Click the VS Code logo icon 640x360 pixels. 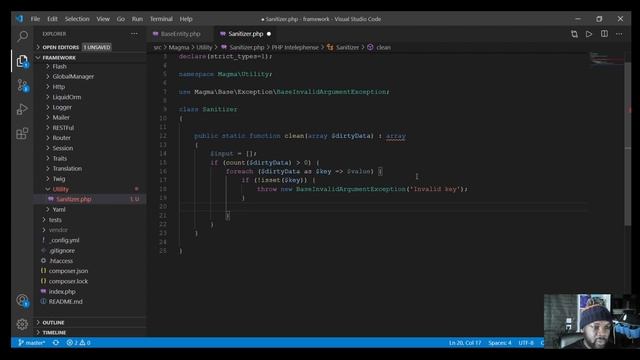[x=20, y=19]
